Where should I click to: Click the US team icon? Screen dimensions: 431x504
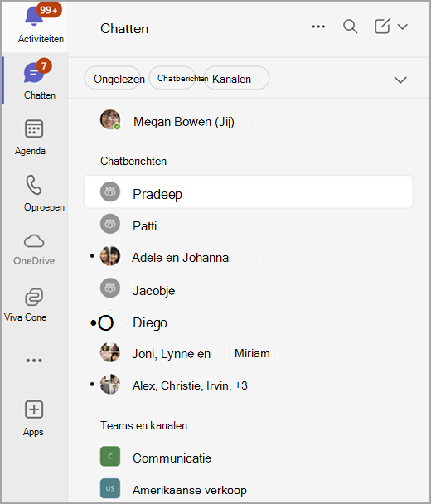110,488
